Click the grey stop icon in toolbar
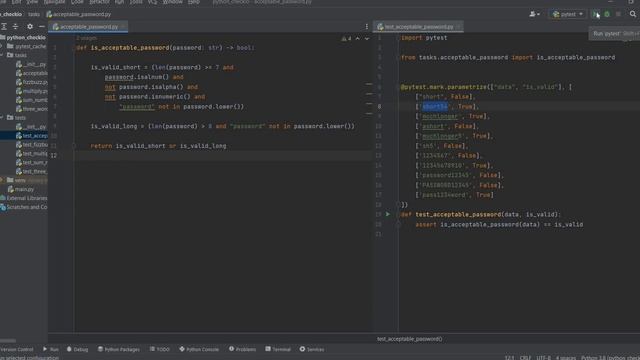The width and height of the screenshot is (640, 360). tap(618, 14)
